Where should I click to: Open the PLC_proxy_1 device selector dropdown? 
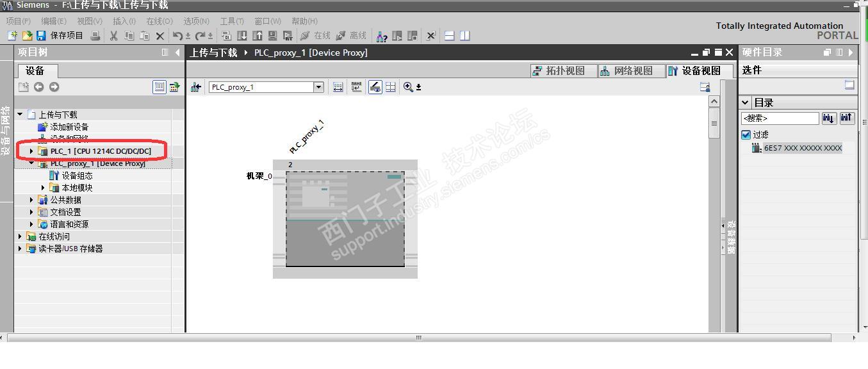318,87
